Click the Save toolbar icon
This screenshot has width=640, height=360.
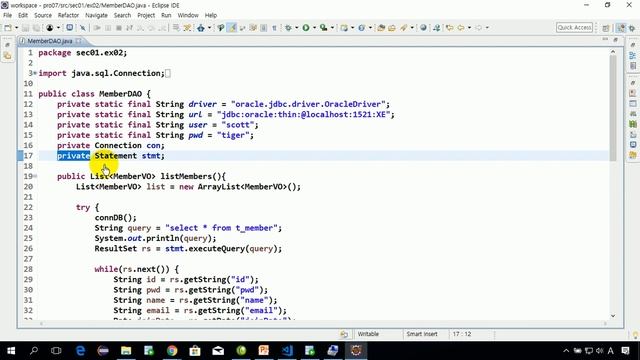coord(25,28)
